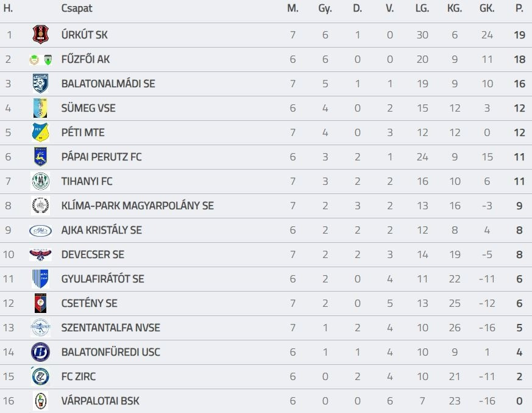Click the Úrkút SK team crest

coord(40,35)
